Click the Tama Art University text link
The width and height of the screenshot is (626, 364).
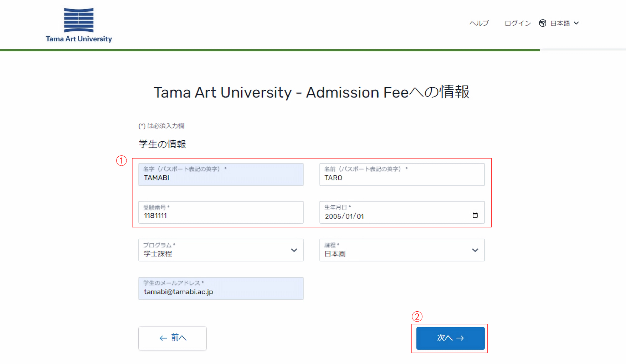coord(79,39)
